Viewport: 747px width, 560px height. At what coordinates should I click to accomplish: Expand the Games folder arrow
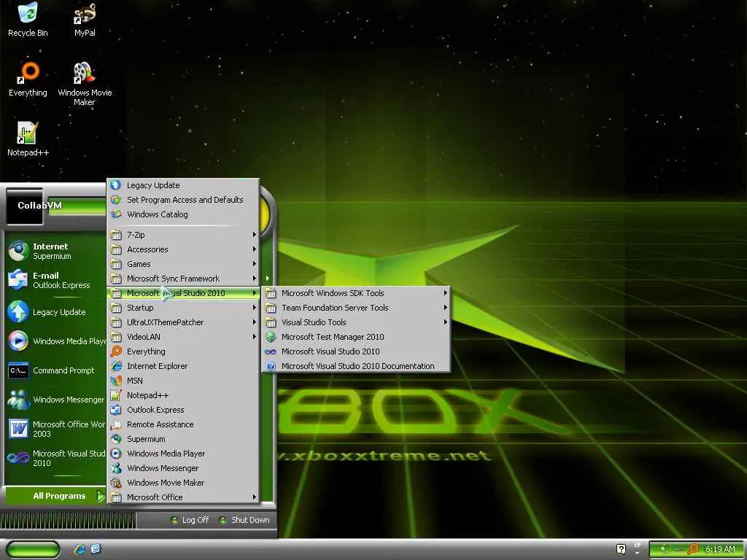pos(255,264)
